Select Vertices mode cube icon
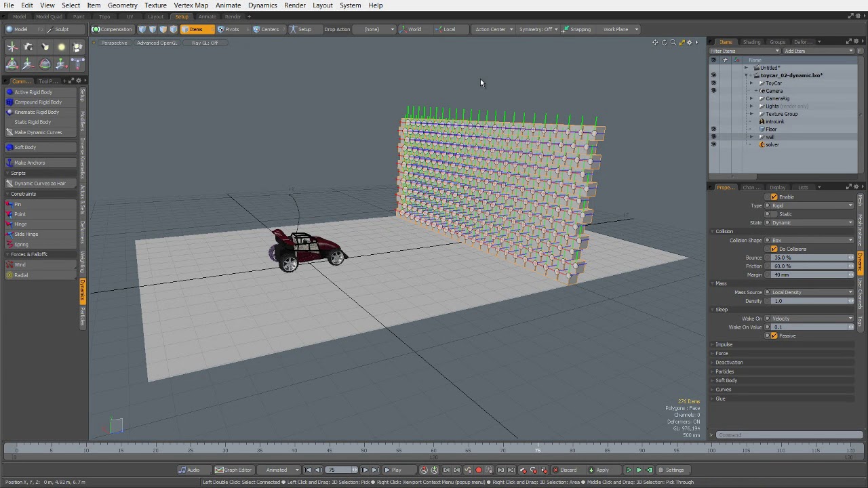Viewport: 868px width, 488px height. coord(142,29)
